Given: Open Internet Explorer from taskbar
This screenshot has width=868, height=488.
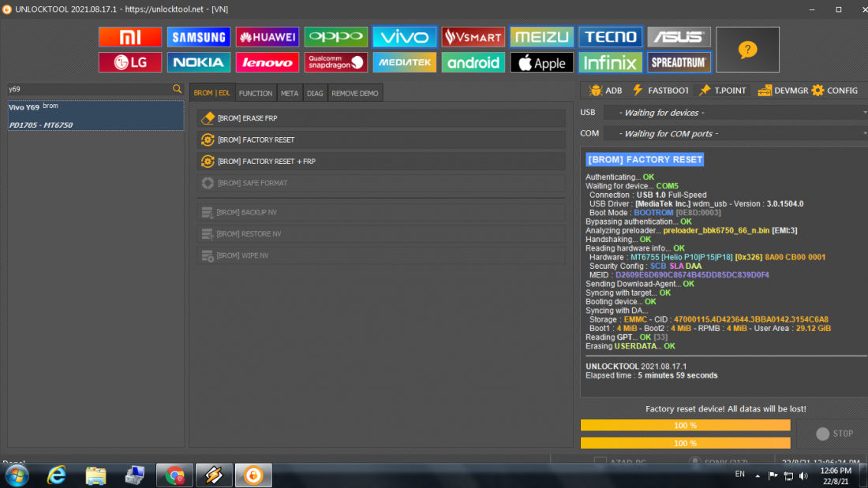Looking at the screenshot, I should coord(57,475).
